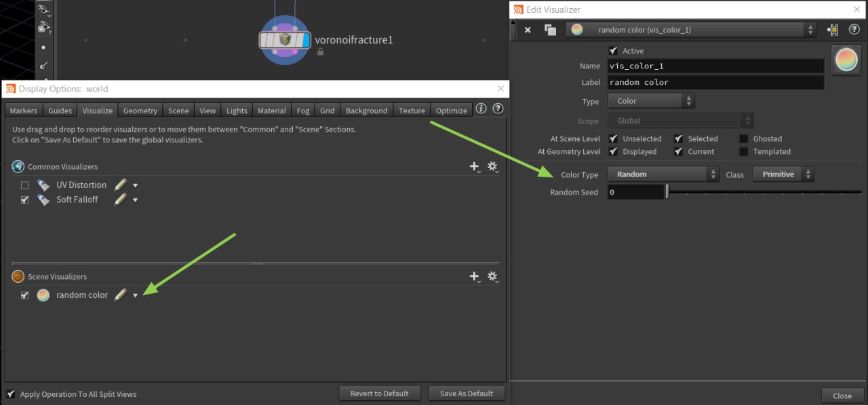Switch to the Markers tab
The image size is (868, 405).
24,111
